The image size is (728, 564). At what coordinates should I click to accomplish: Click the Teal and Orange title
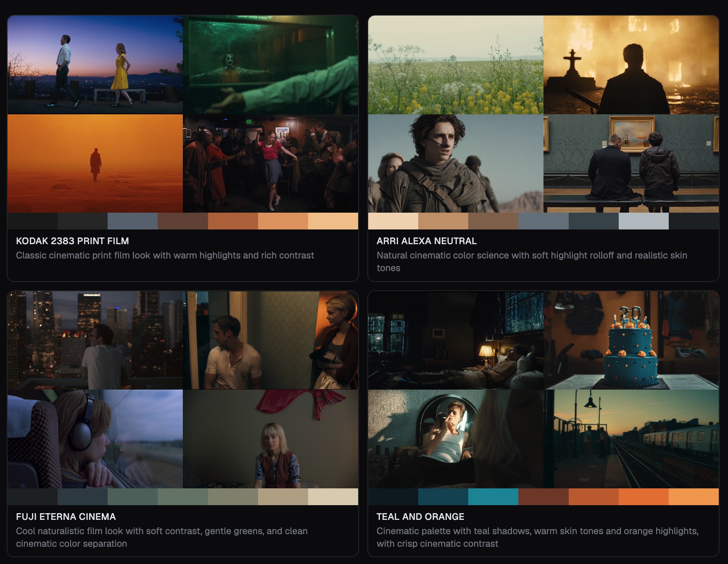click(x=420, y=517)
